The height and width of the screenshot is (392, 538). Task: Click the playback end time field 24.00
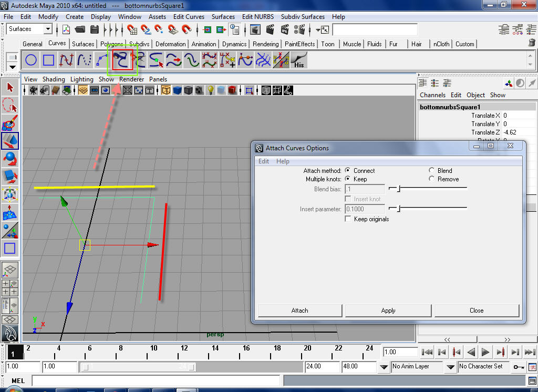[322, 366]
